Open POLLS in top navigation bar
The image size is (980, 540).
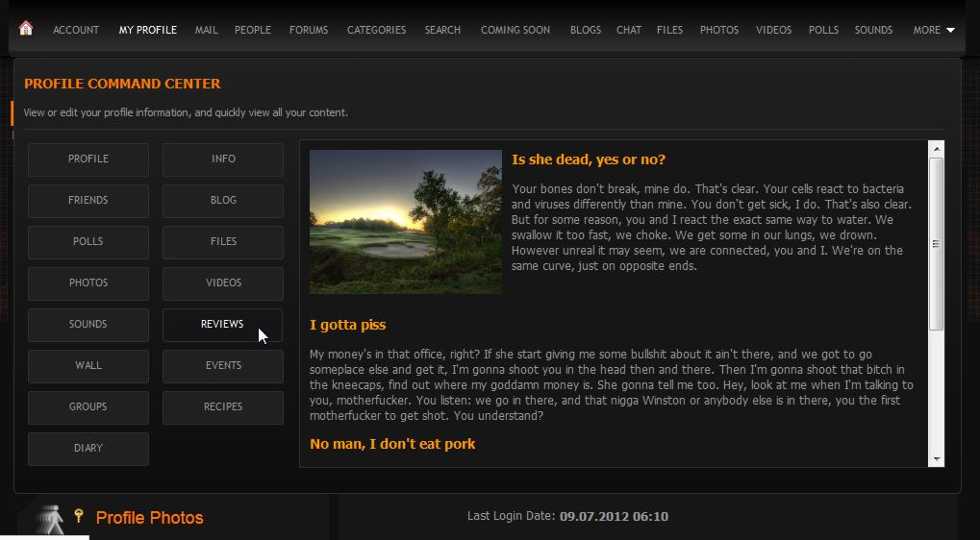point(823,30)
